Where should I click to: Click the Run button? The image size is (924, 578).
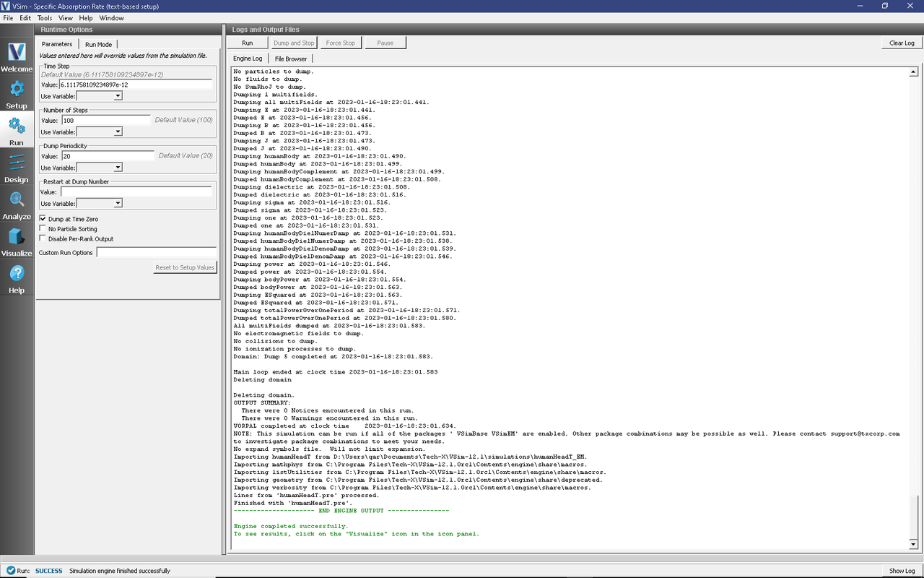pyautogui.click(x=248, y=43)
